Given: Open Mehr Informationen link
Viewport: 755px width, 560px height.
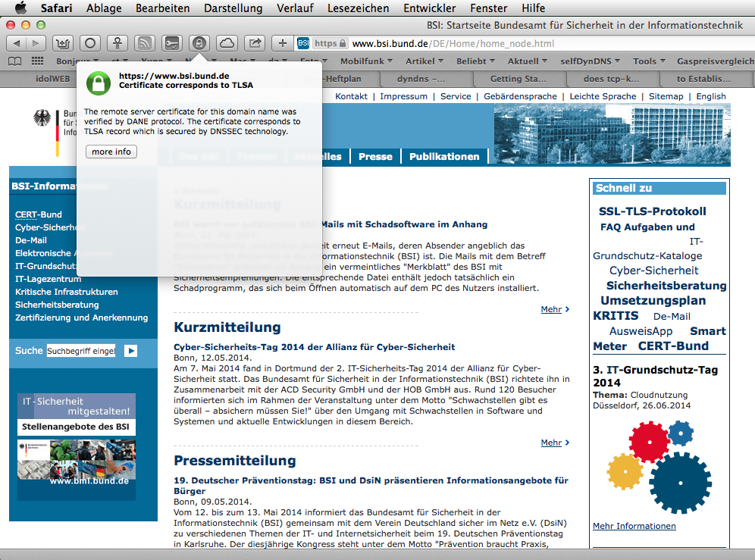Looking at the screenshot, I should [x=634, y=526].
